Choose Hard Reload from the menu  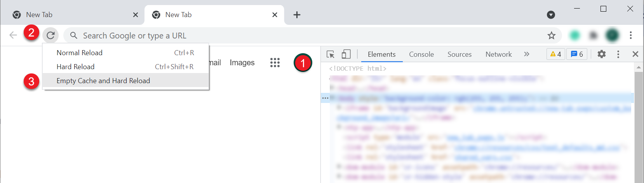click(76, 67)
